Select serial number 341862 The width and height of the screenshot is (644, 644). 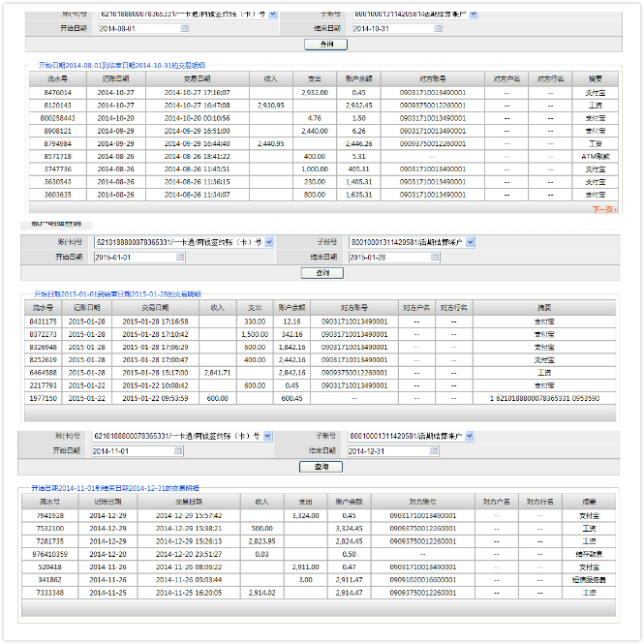pos(50,579)
